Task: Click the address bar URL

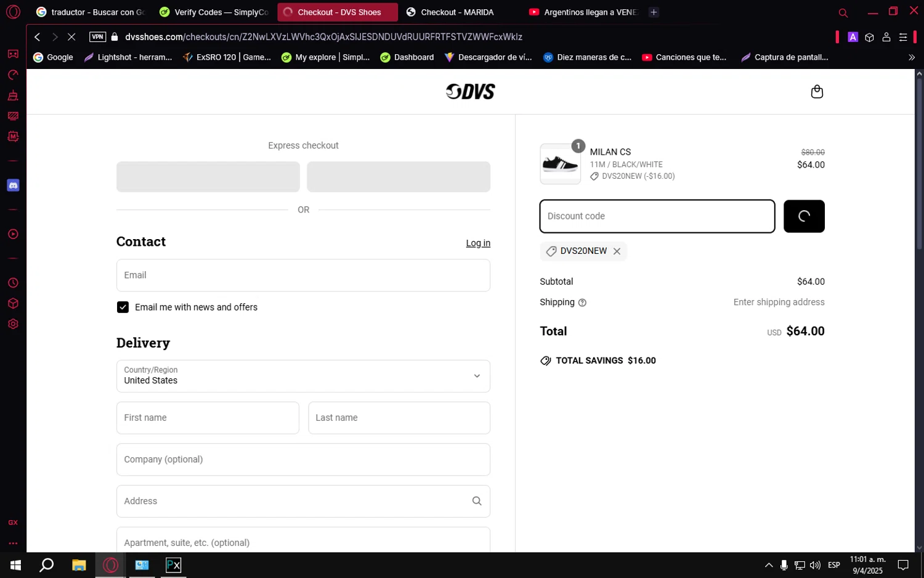Action: pos(323,37)
